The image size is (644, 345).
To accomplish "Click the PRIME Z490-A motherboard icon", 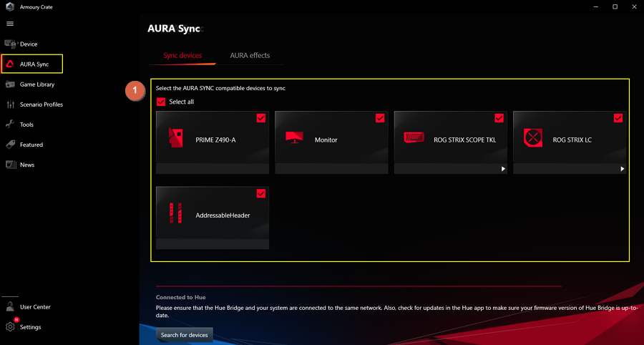I will pyautogui.click(x=176, y=137).
